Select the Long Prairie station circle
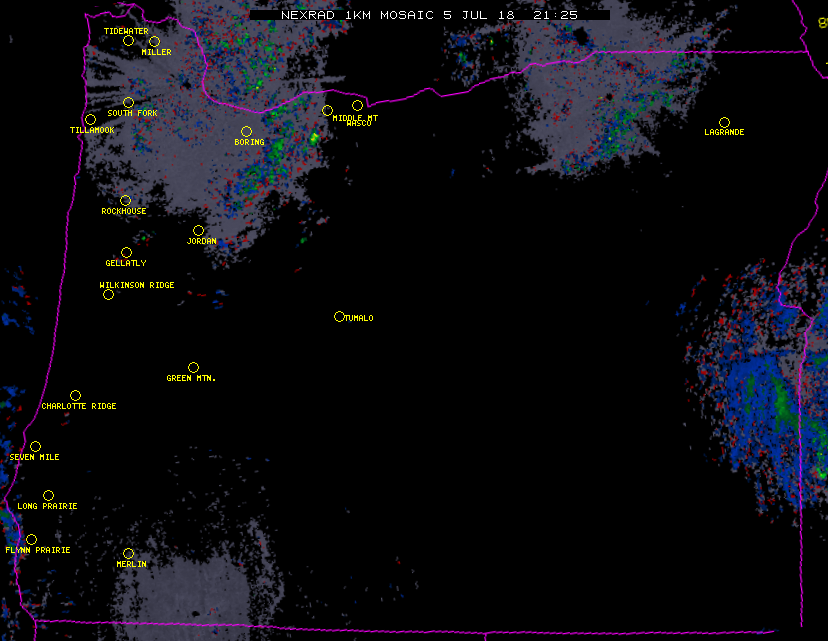The height and width of the screenshot is (641, 828). point(48,496)
